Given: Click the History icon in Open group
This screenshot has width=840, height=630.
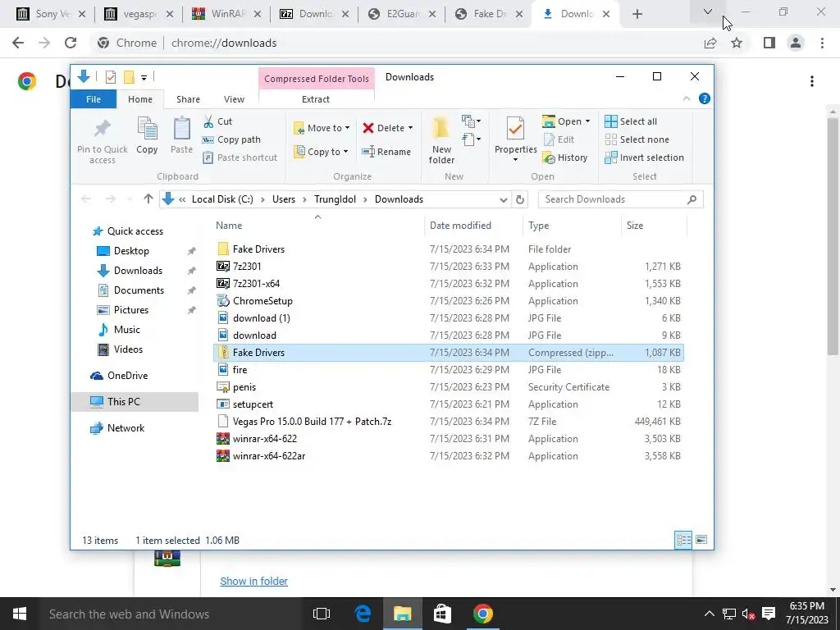Looking at the screenshot, I should coord(549,157).
